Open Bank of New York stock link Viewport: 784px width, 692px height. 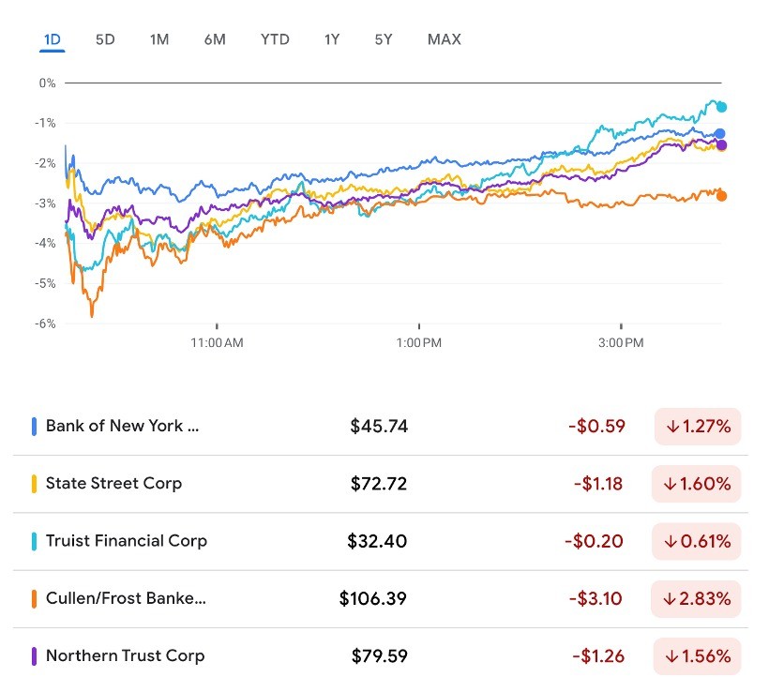pyautogui.click(x=122, y=426)
